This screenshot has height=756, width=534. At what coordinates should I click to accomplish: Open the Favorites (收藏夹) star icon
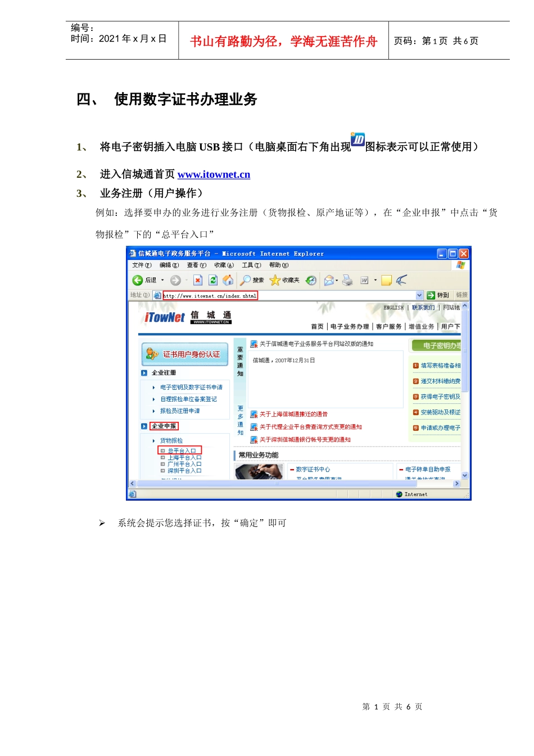tap(275, 280)
